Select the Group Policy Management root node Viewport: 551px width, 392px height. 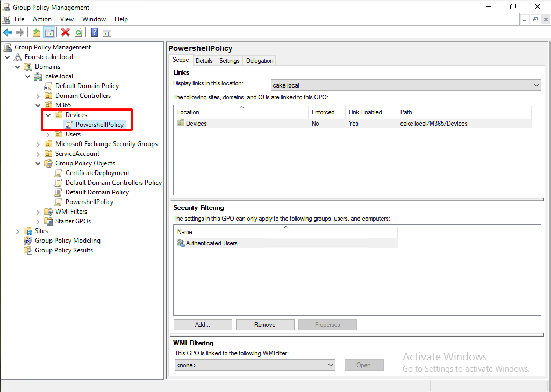[x=53, y=47]
